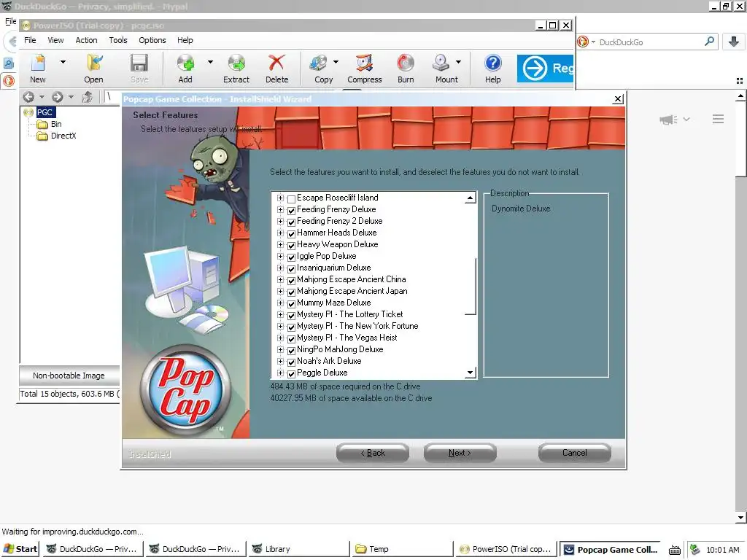Expand Mystery PI - The New York Fortune node
Image resolution: width=747 pixels, height=560 pixels.
pos(281,326)
